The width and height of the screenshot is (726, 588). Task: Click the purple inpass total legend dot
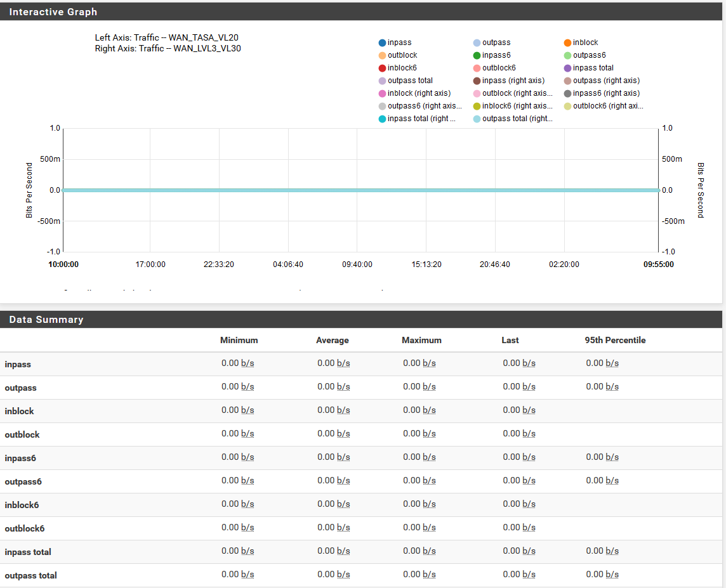(567, 69)
